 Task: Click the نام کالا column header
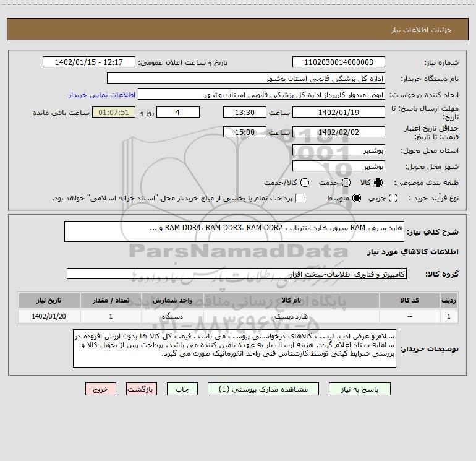[291, 300]
